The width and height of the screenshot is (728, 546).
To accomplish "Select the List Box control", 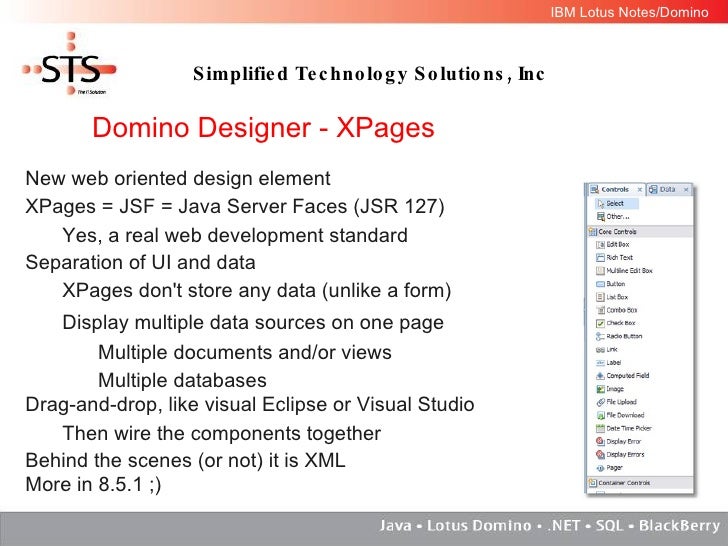I will coord(612,297).
